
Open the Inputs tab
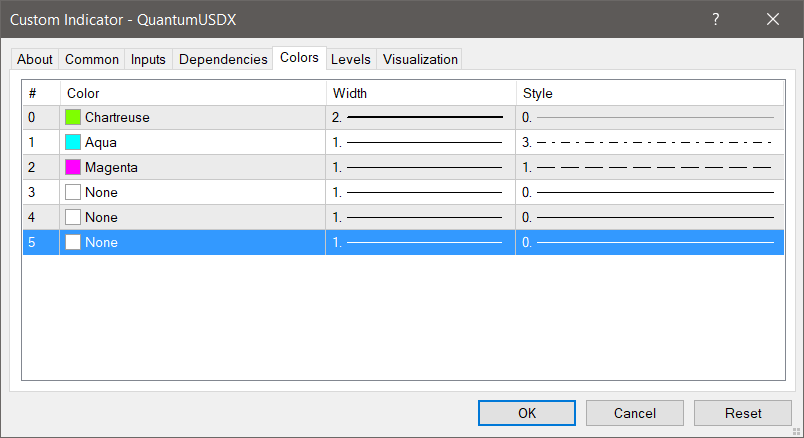pos(148,60)
